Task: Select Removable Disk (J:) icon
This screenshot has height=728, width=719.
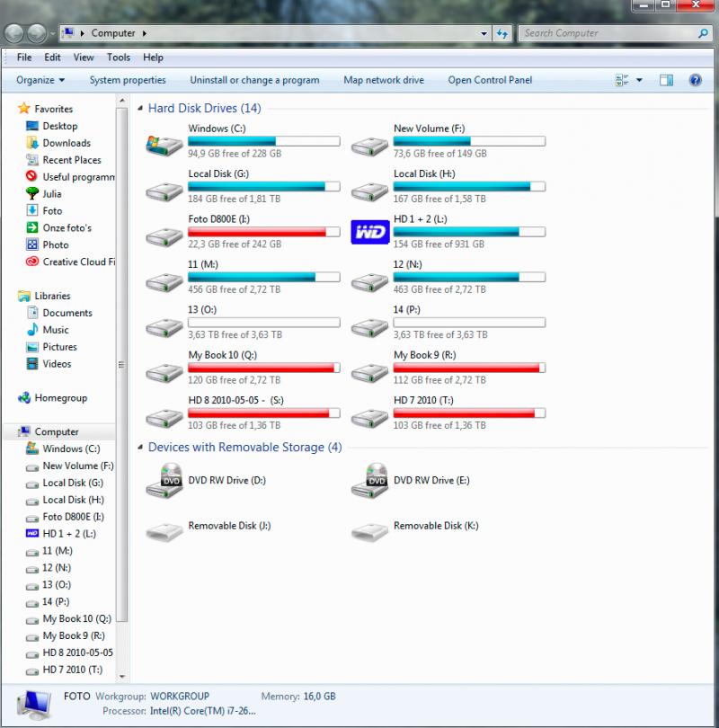Action: click(x=164, y=531)
